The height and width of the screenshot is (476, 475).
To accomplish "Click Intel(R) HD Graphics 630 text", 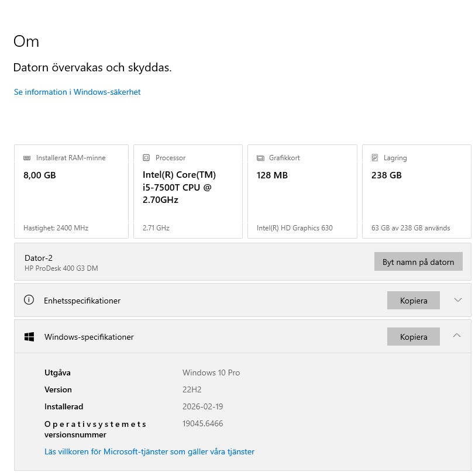I will pos(295,228).
